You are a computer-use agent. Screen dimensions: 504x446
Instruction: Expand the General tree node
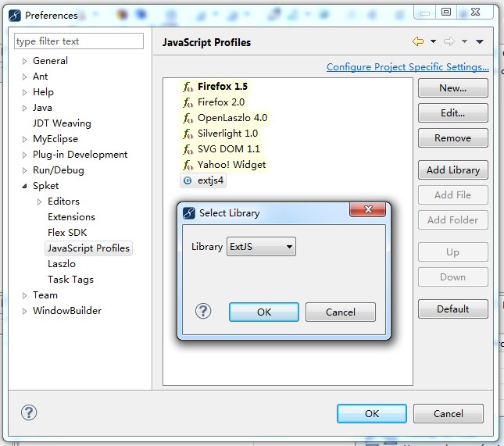[x=24, y=61]
